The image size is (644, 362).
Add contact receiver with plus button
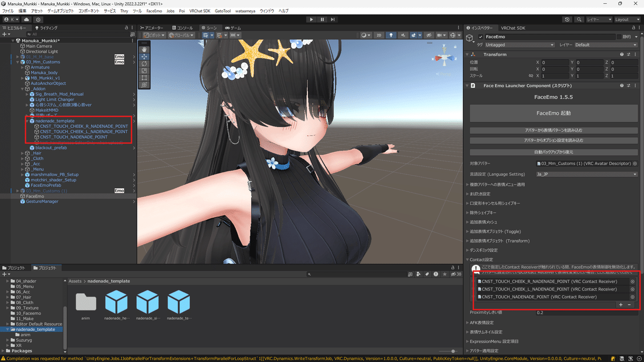(621, 305)
